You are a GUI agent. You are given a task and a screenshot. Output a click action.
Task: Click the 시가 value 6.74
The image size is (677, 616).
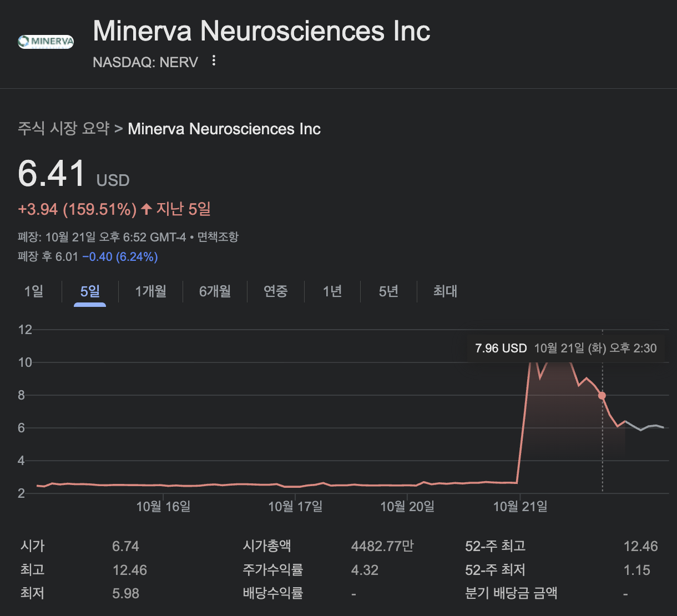(x=125, y=546)
